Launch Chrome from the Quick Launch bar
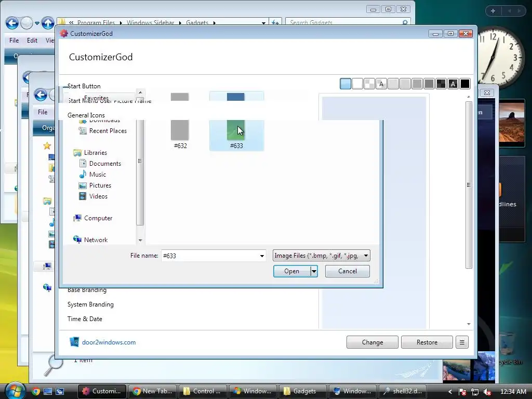This screenshot has height=399, width=532. coord(36,391)
